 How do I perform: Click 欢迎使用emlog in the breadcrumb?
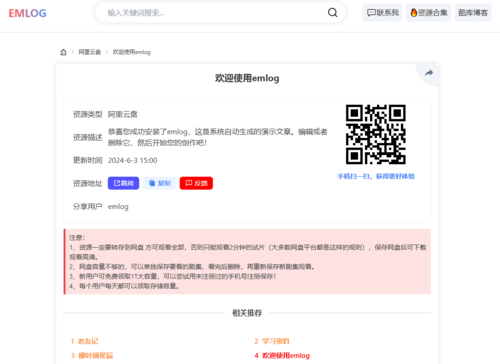tap(132, 52)
